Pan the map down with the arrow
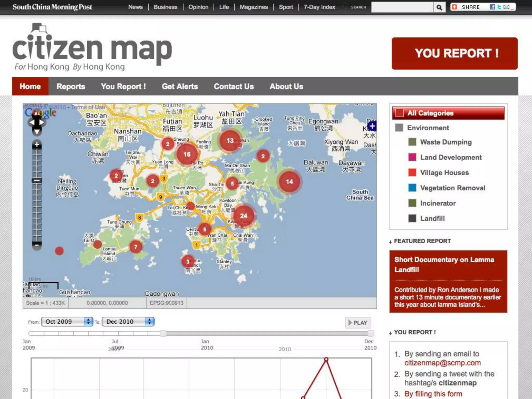532x399 pixels. click(x=37, y=132)
